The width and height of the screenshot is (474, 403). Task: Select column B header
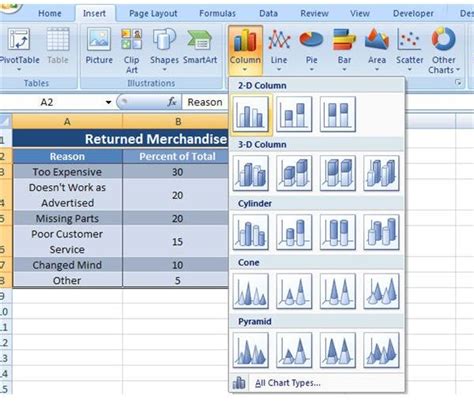tap(176, 122)
